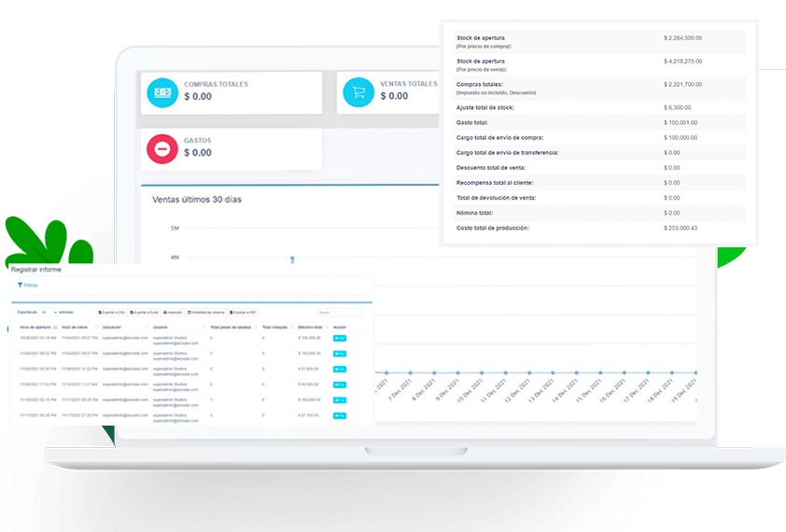Click the view button in the last table row
This screenshot has height=532, width=786.
[340, 414]
